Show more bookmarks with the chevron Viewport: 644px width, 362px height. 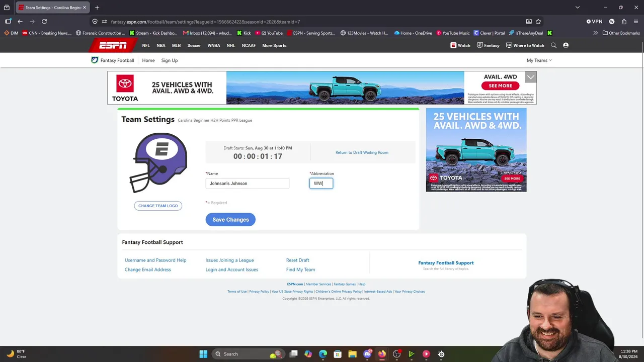coord(595,33)
